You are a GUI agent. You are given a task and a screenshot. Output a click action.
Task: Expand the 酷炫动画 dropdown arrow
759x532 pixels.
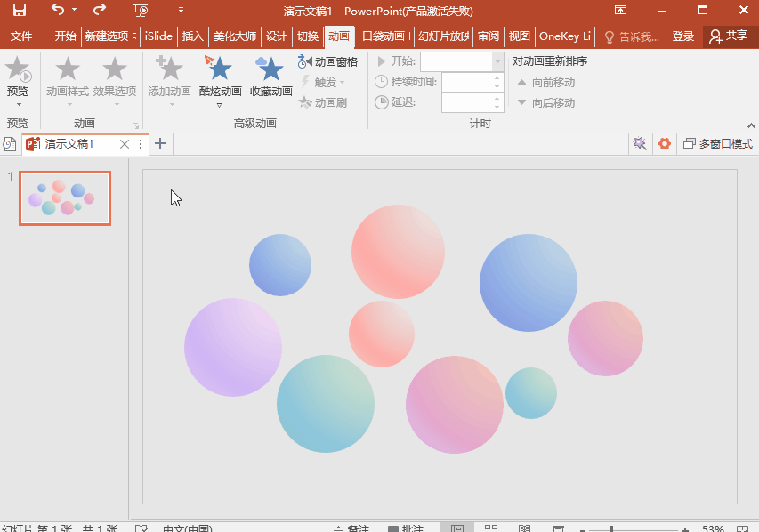coord(220,106)
